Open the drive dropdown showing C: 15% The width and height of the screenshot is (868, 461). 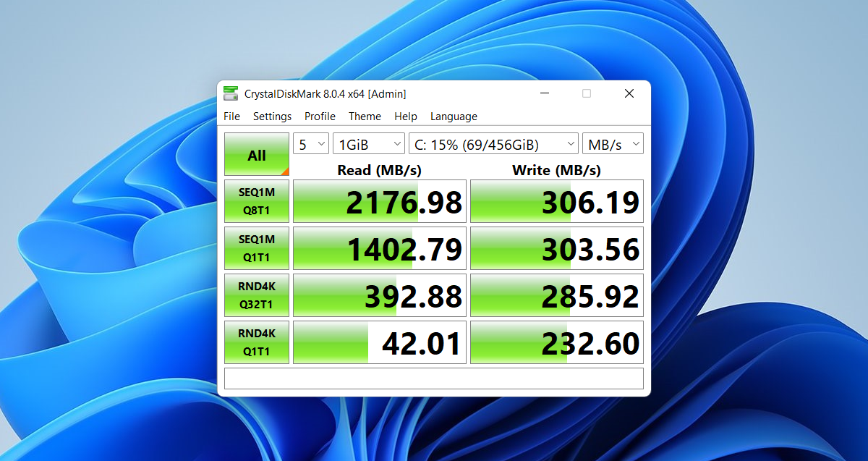[493, 144]
